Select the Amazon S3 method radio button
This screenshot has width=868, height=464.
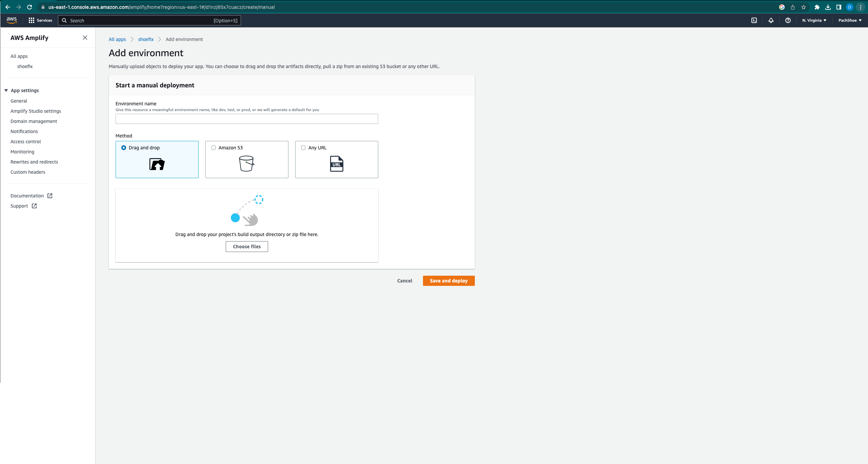click(x=214, y=148)
